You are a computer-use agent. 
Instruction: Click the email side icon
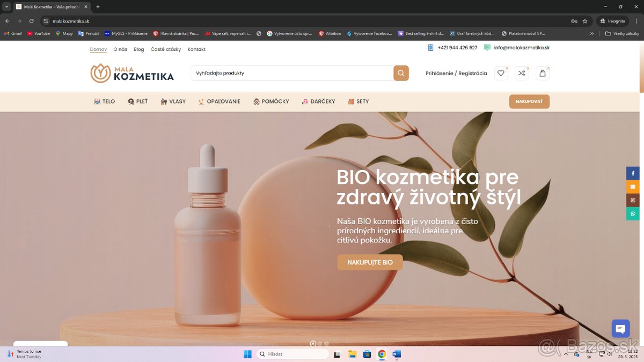pyautogui.click(x=633, y=187)
